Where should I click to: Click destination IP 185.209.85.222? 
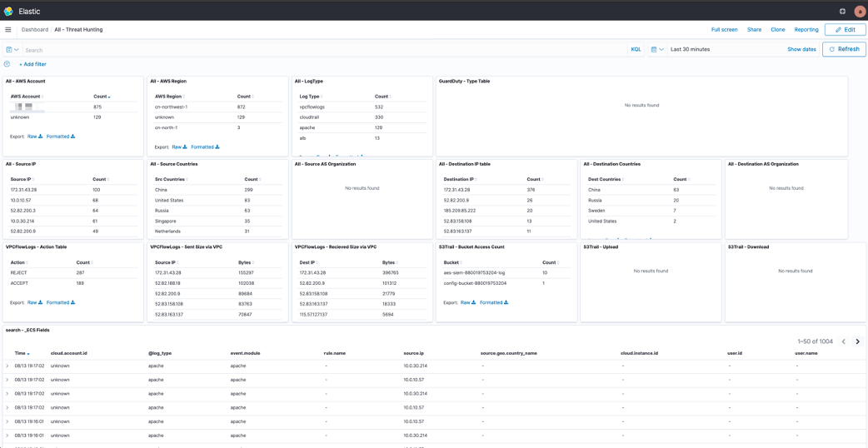coord(459,211)
